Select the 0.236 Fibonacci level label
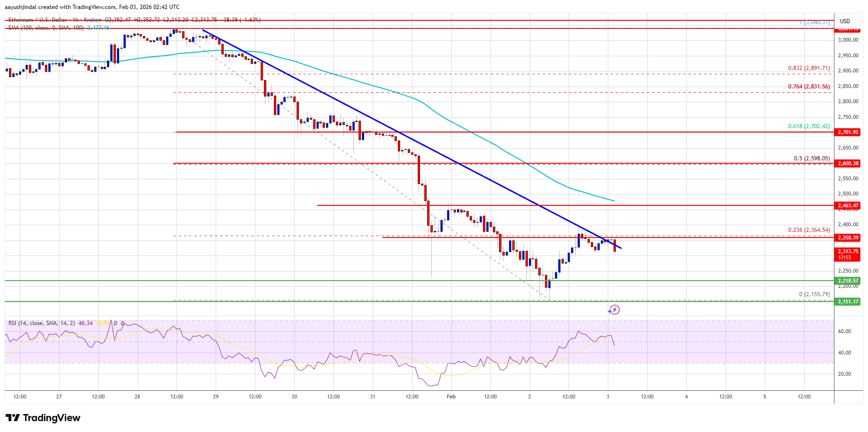 [808, 230]
